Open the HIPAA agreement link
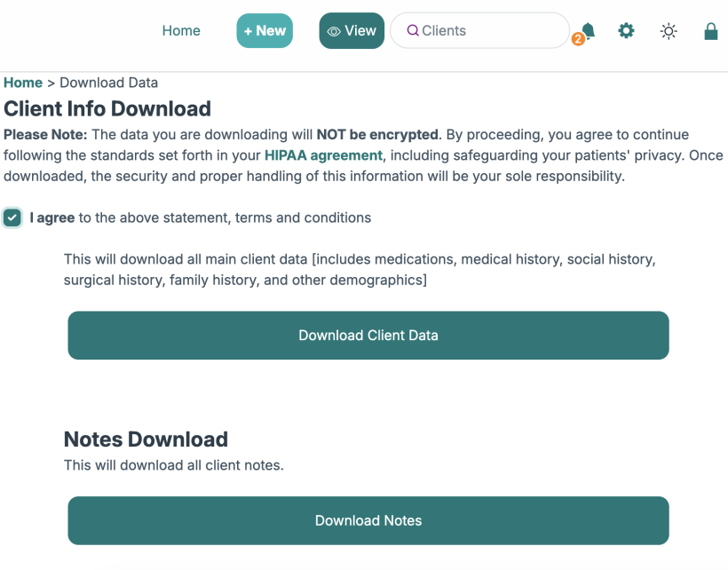Viewport: 728px width, 570px height. click(323, 155)
